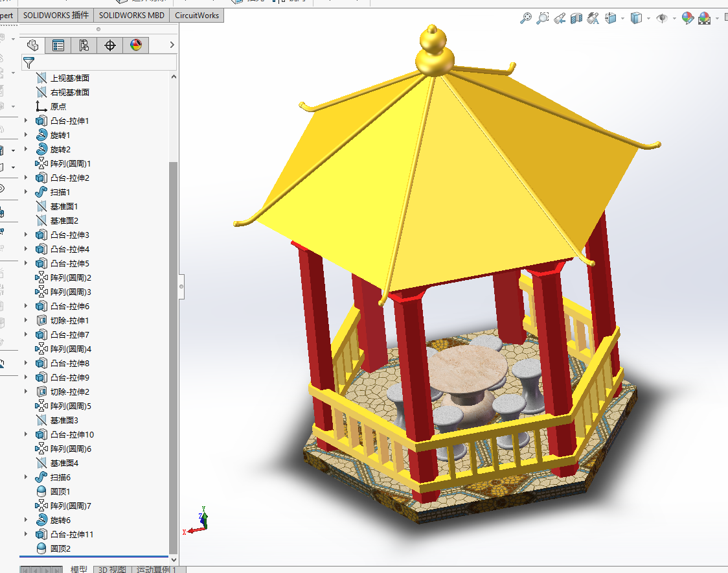Click 阵列(圆周)2 pattern icon
Screen dimensions: 728x573
pyautogui.click(x=41, y=277)
